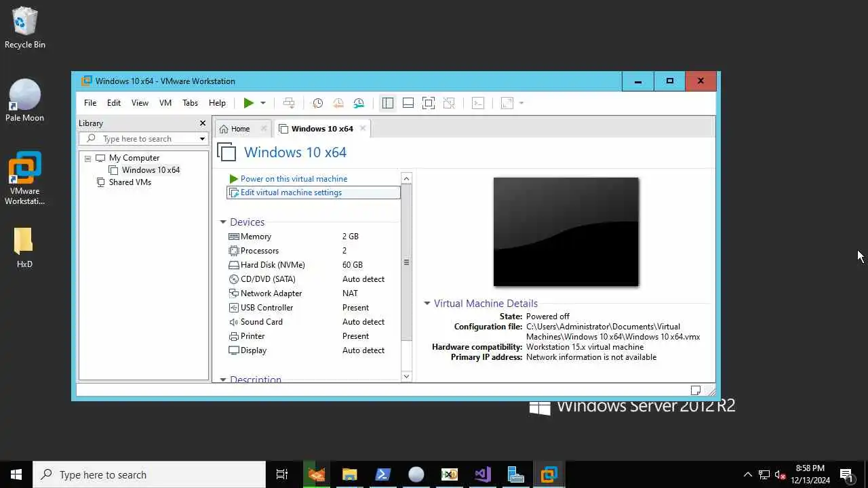The height and width of the screenshot is (488, 868).
Task: Click the devices pane scrollbar thumb
Action: point(407,262)
